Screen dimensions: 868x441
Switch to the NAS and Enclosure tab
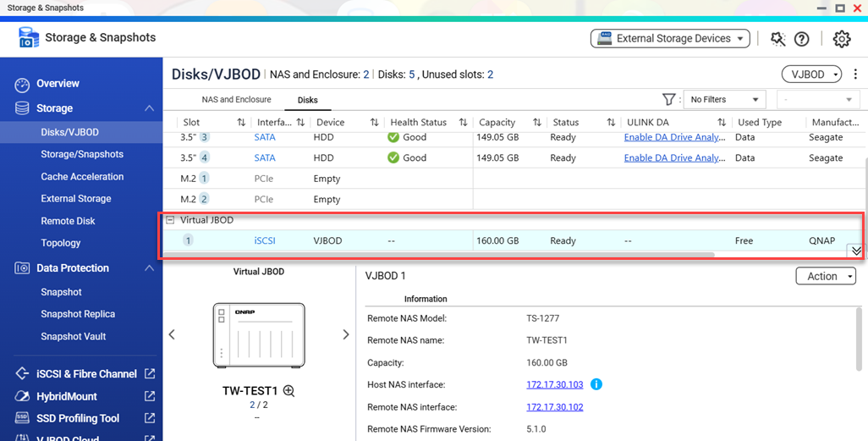(236, 100)
